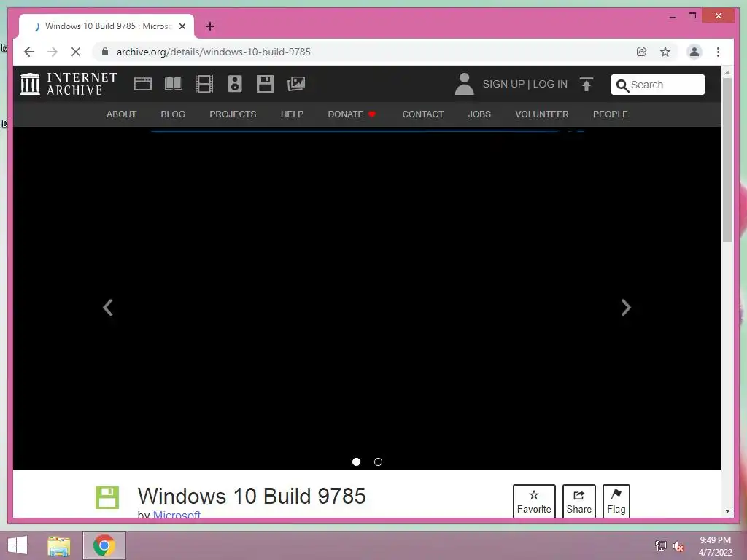The width and height of the screenshot is (747, 560).
Task: Click the search magnifier icon
Action: pos(622,85)
